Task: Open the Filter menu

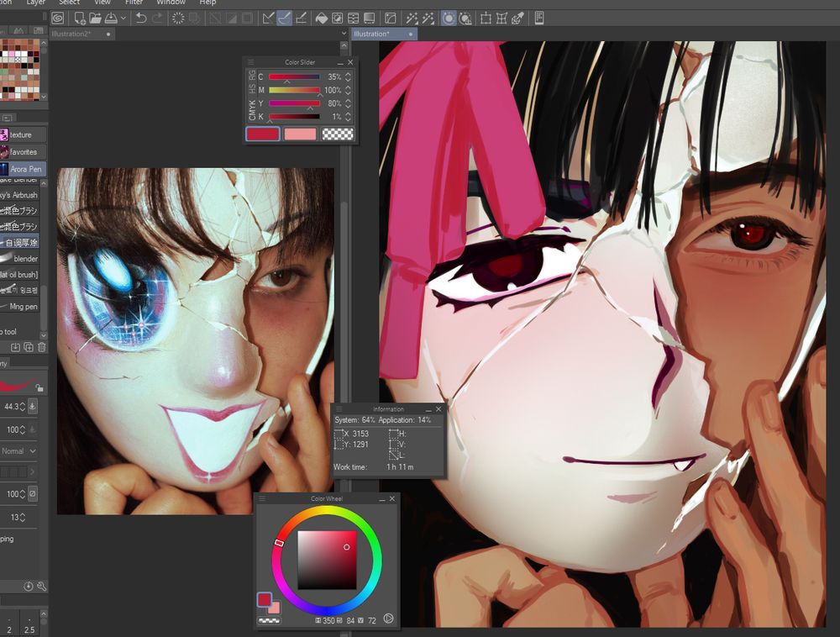Action: point(134,3)
